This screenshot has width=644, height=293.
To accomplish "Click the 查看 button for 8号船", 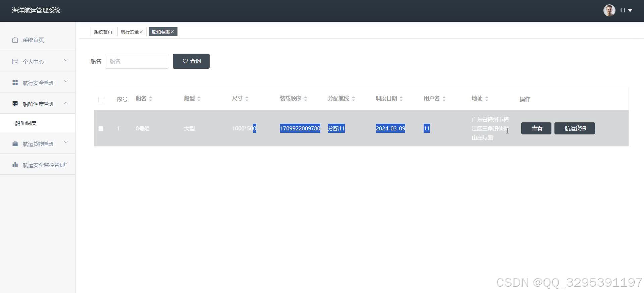I will pyautogui.click(x=536, y=128).
